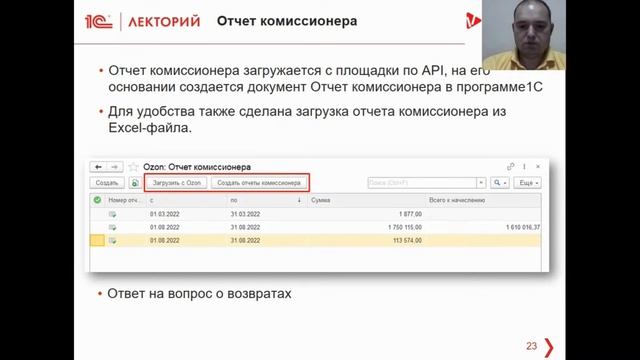Sort by Всего к начислению column header
640x360 pixels.
tap(483, 200)
